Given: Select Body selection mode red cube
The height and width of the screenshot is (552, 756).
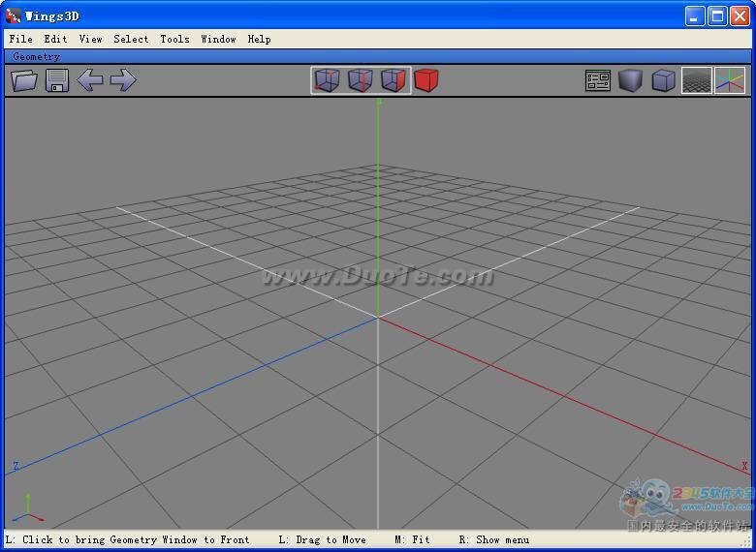Looking at the screenshot, I should [426, 80].
